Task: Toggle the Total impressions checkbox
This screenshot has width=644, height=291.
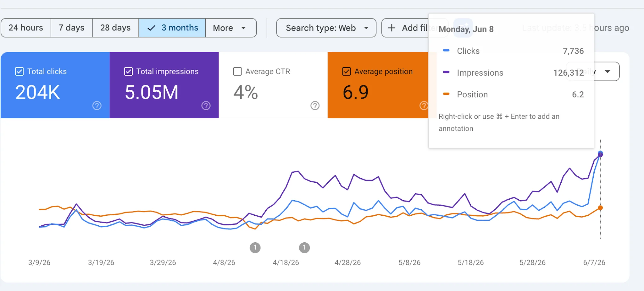Action: (x=128, y=72)
